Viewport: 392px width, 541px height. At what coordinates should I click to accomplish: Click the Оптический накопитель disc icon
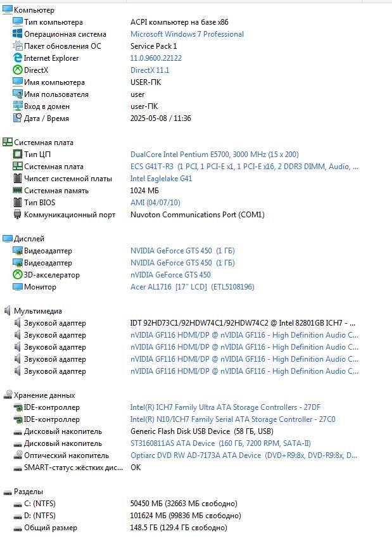(x=18, y=455)
